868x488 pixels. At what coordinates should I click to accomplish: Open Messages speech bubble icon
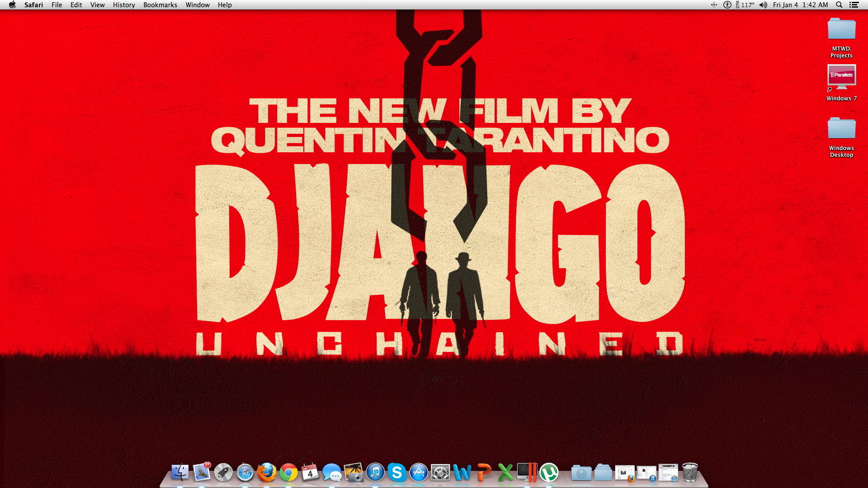332,473
